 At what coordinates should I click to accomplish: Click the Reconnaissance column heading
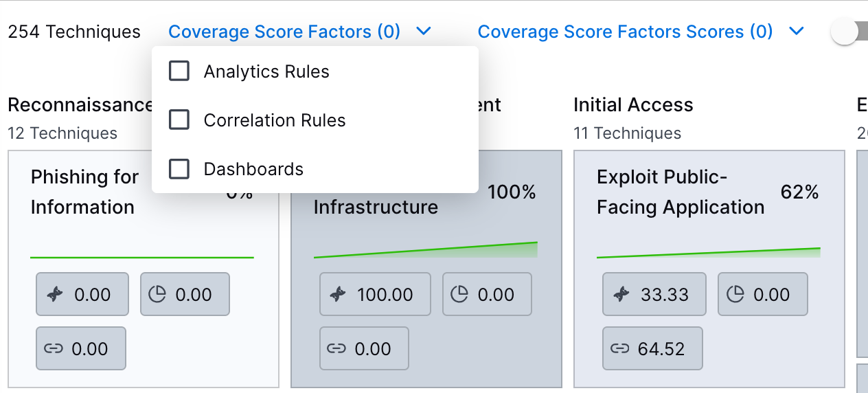[80, 104]
